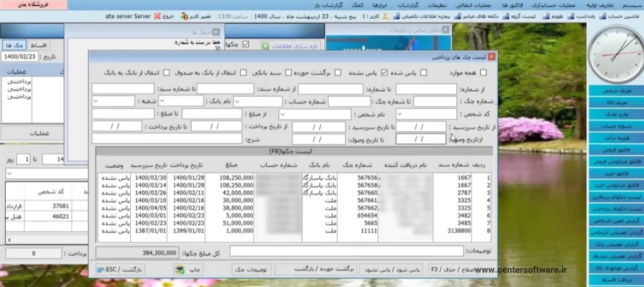Open the پنجره اطلاعات تکمیلی toolbar icon
644x287 pixels.
coord(396,16)
